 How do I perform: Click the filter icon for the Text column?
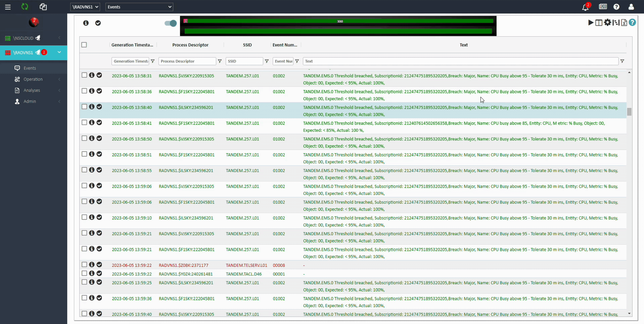tap(623, 61)
